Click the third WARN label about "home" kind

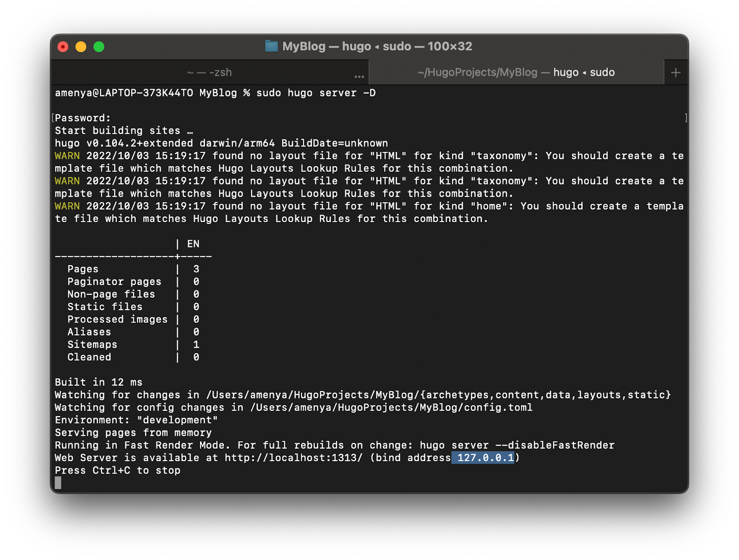[67, 206]
